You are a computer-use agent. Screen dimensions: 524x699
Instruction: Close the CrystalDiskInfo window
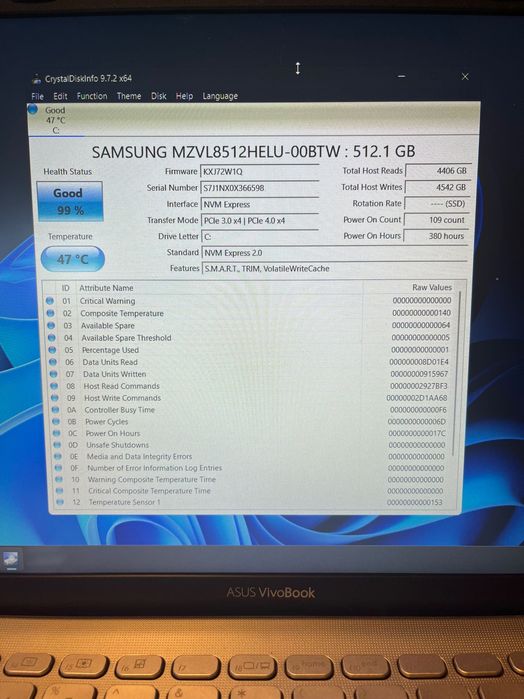tap(465, 77)
